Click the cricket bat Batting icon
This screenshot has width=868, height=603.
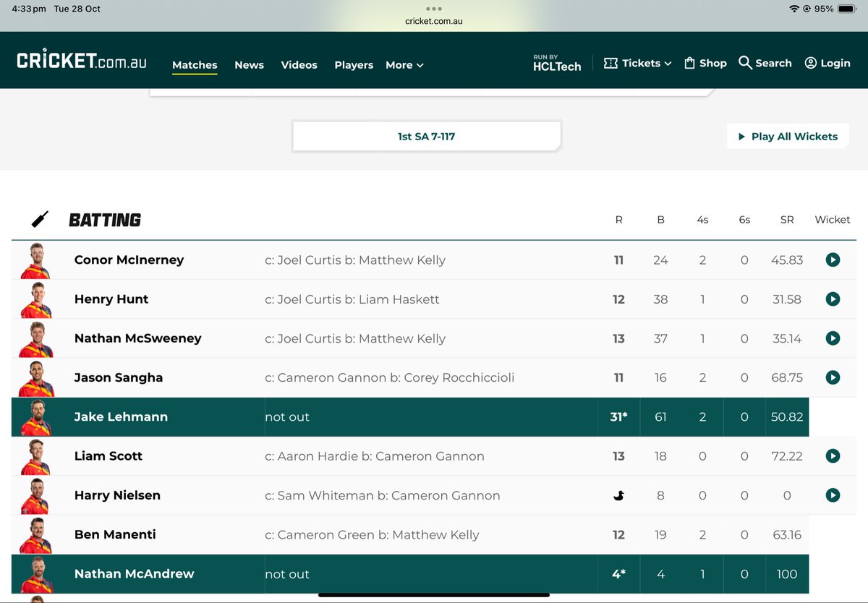click(41, 219)
